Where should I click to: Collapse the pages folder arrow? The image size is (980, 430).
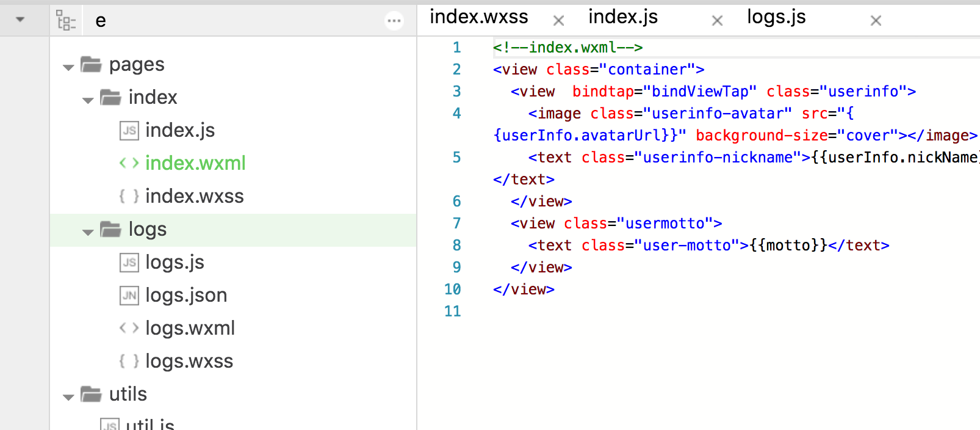pyautogui.click(x=68, y=67)
